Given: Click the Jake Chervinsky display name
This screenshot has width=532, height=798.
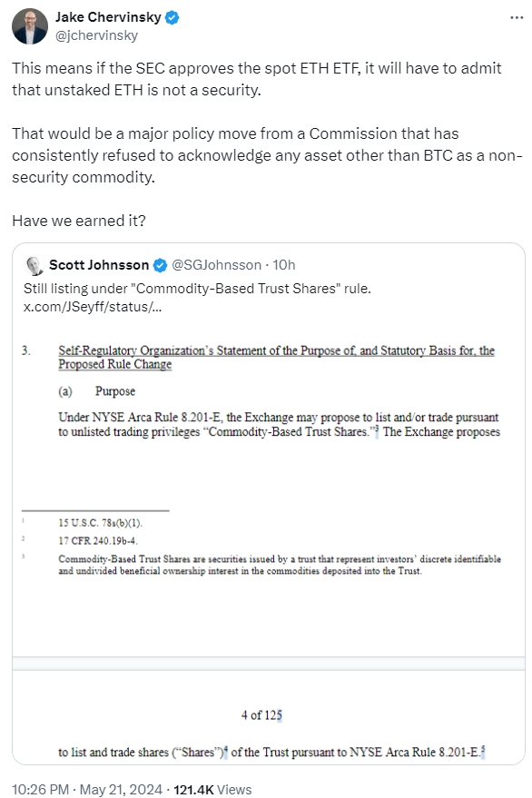Looking at the screenshot, I should (108, 17).
